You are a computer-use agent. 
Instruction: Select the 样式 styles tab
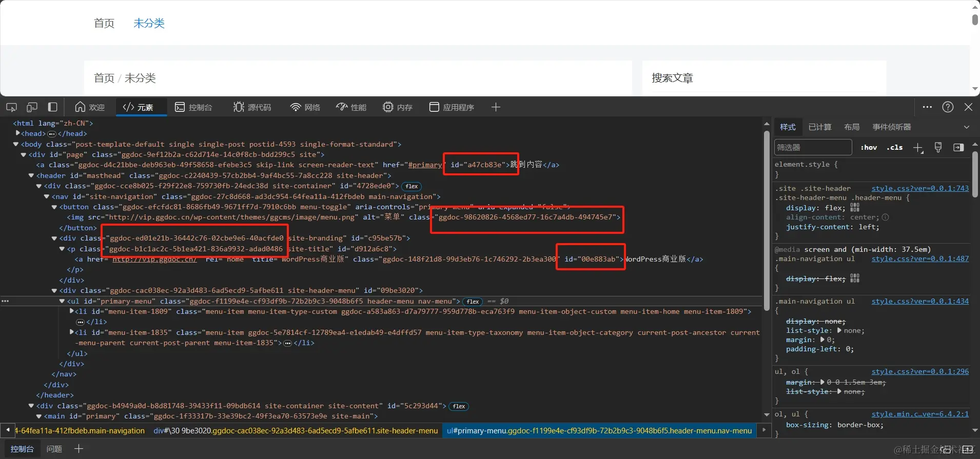pyautogui.click(x=788, y=127)
